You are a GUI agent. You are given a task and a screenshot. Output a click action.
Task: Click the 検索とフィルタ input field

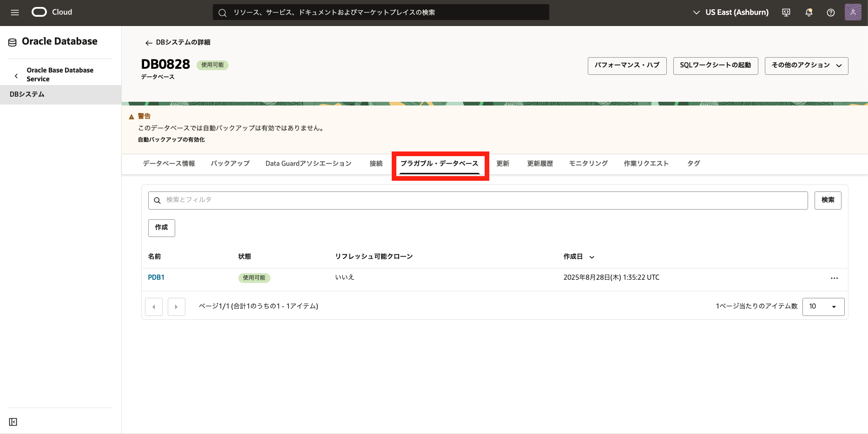478,200
